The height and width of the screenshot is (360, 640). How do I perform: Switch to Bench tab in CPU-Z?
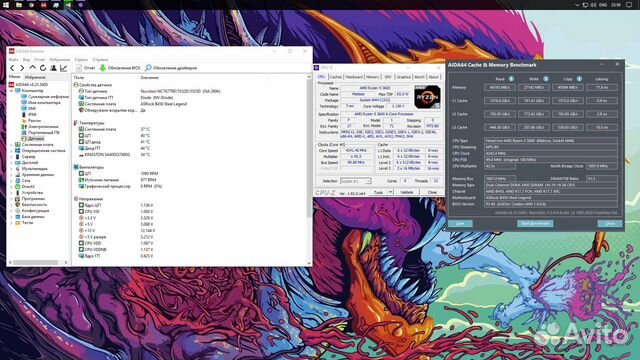(x=420, y=77)
